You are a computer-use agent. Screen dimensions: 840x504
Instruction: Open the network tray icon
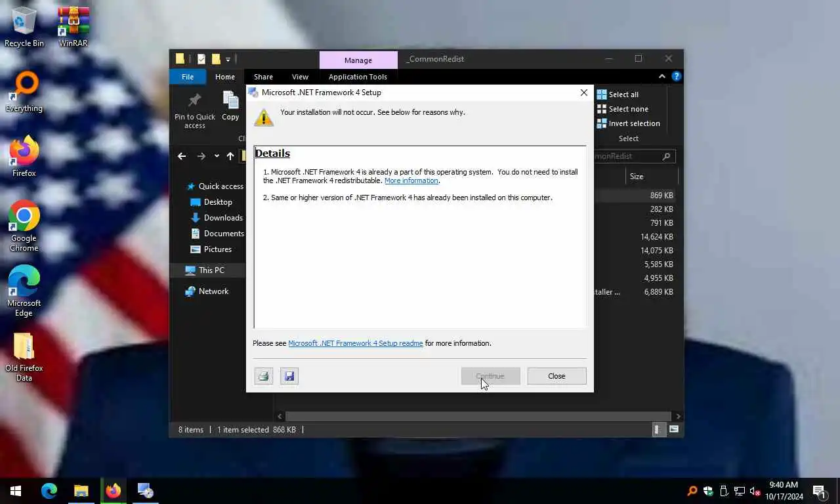740,491
